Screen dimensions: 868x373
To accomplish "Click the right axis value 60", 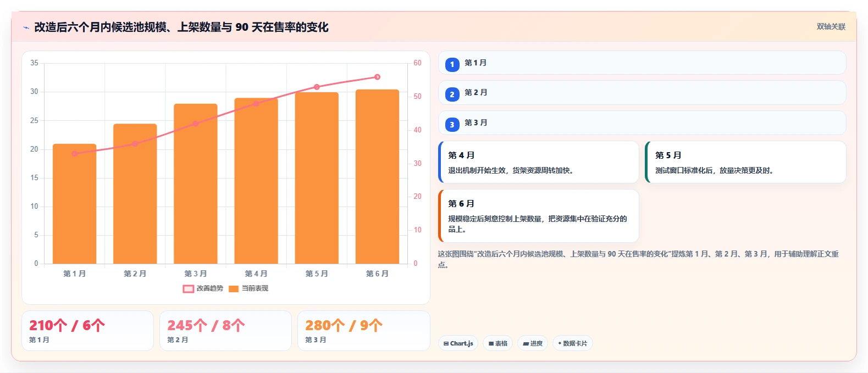I will click(418, 63).
